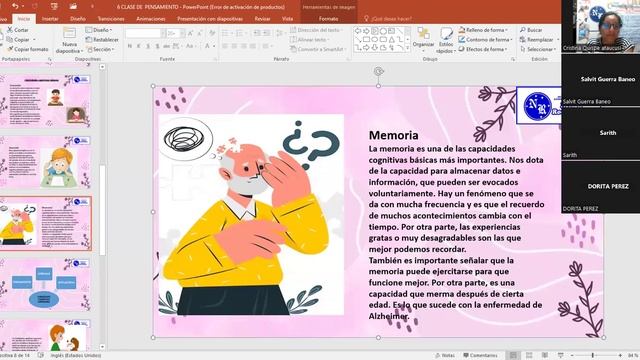This screenshot has height=360, width=640.
Task: Switch to Animaciones tab
Action: [x=151, y=19]
